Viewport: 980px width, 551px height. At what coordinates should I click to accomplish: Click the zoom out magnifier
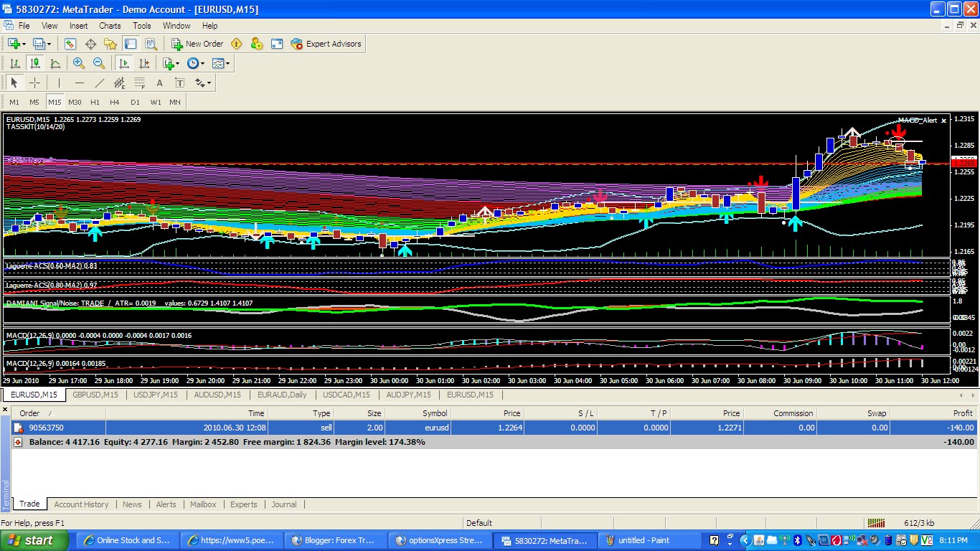(x=99, y=63)
